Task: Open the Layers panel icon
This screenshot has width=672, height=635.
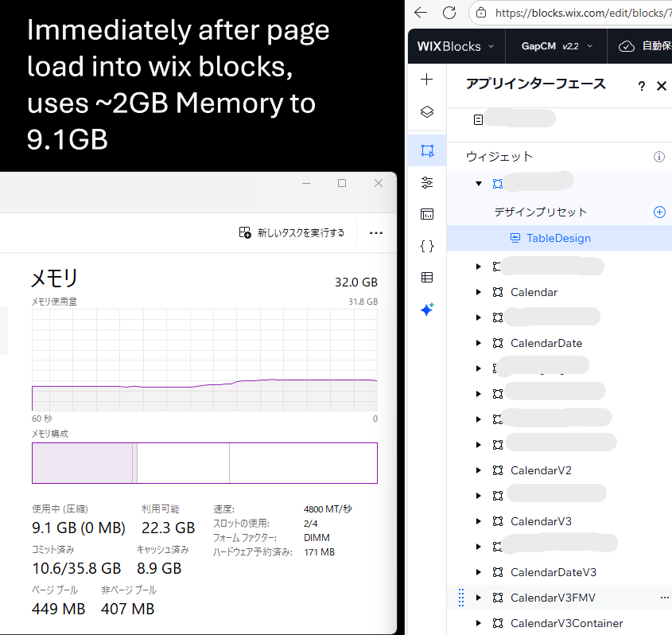Action: (427, 112)
